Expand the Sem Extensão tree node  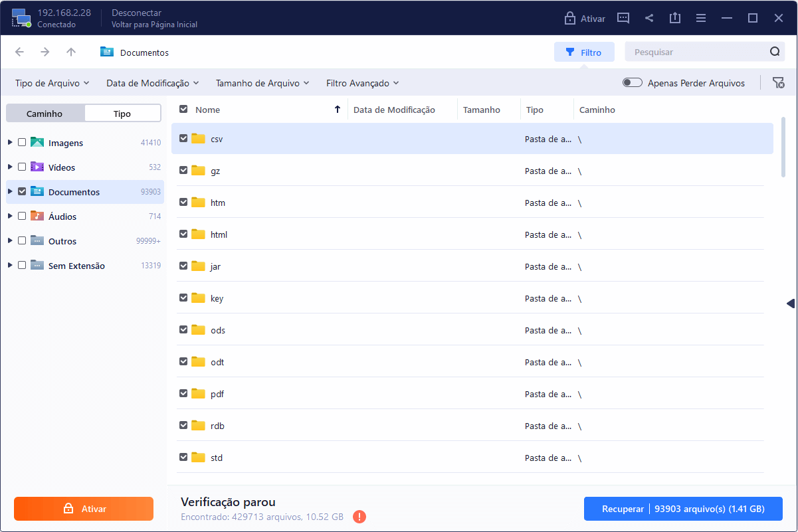click(10, 265)
